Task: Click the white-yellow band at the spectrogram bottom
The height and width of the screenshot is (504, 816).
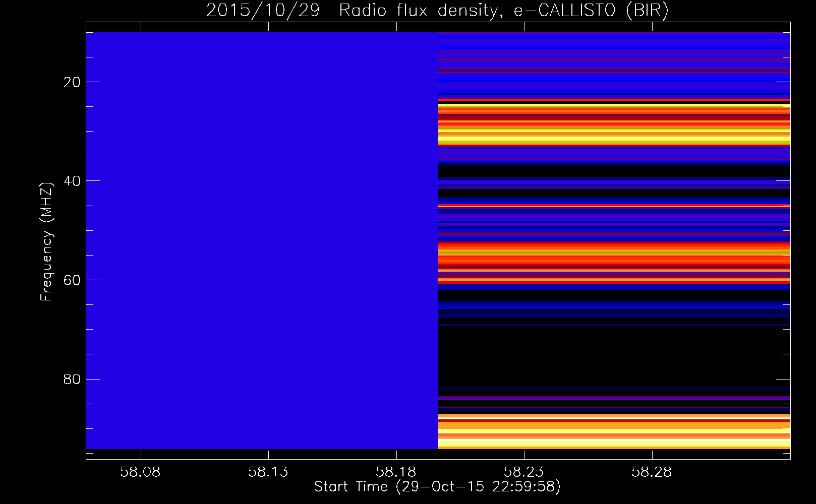Action: (614, 442)
